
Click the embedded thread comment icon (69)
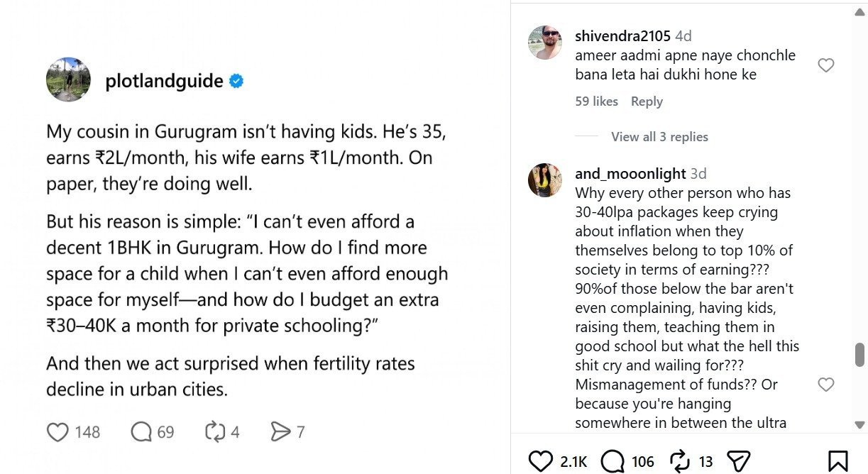coord(141,431)
